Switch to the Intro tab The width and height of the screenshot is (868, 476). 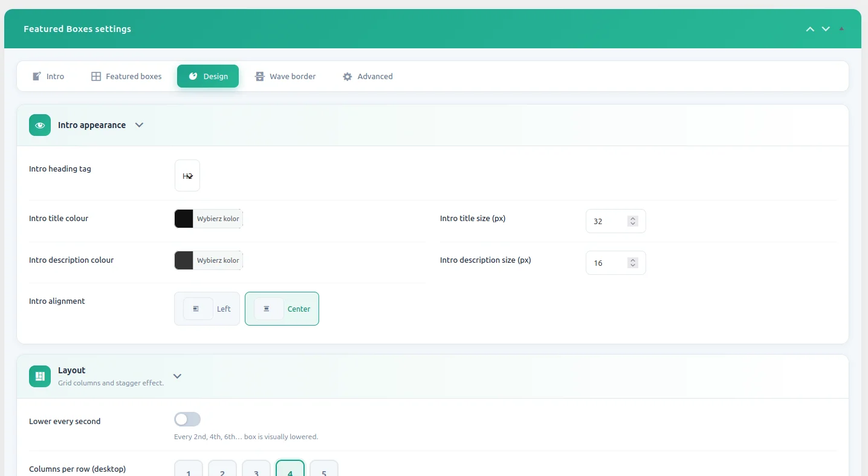tap(48, 76)
